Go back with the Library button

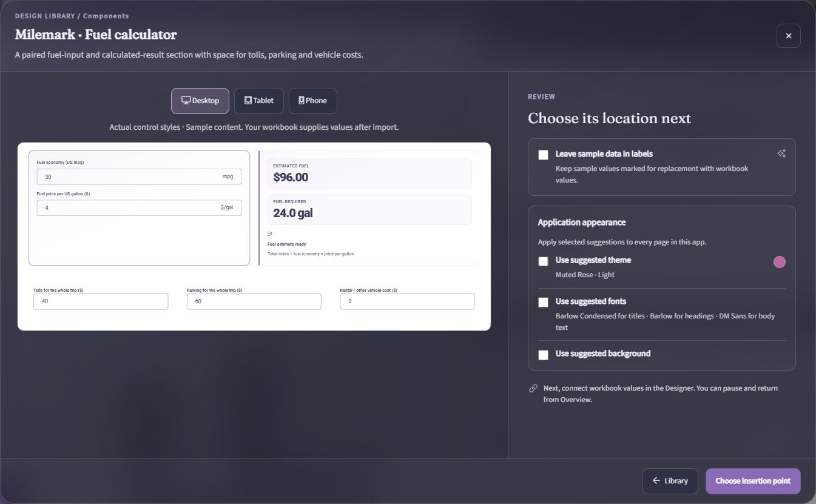coord(670,481)
